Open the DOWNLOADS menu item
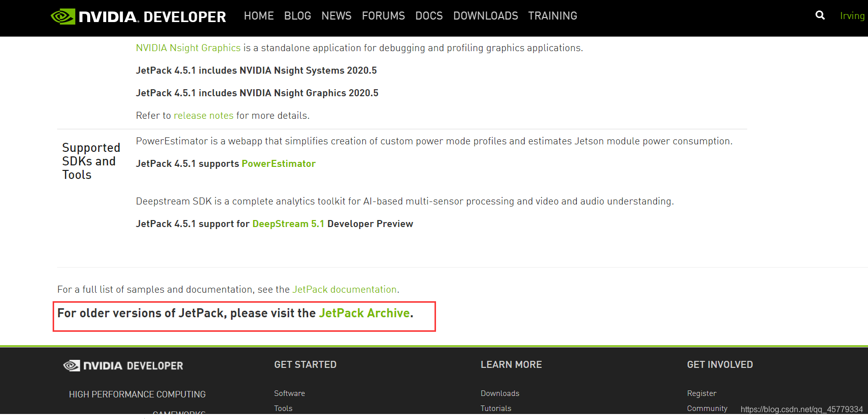This screenshot has width=868, height=419. [x=486, y=16]
